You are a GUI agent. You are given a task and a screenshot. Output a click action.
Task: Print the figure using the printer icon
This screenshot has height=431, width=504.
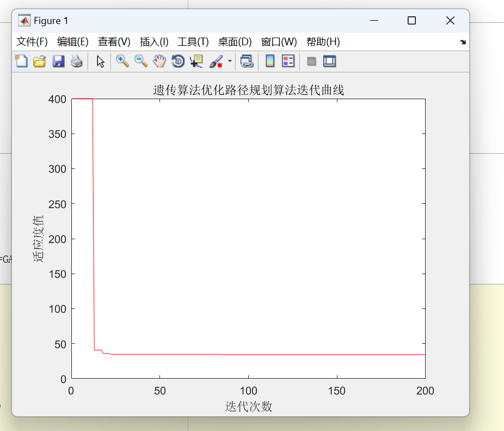point(77,62)
